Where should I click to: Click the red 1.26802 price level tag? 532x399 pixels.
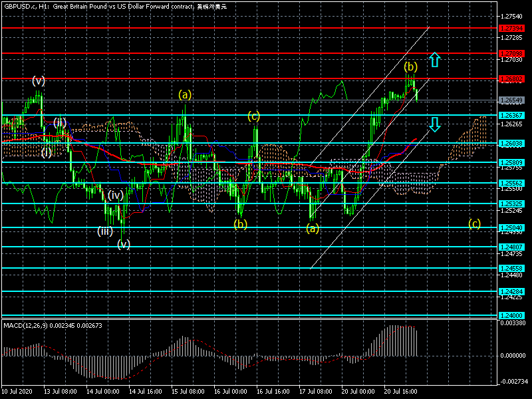point(512,79)
